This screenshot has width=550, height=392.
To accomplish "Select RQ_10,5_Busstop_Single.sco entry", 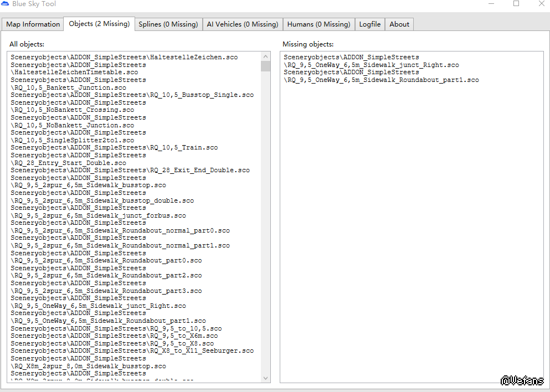I will (132, 95).
